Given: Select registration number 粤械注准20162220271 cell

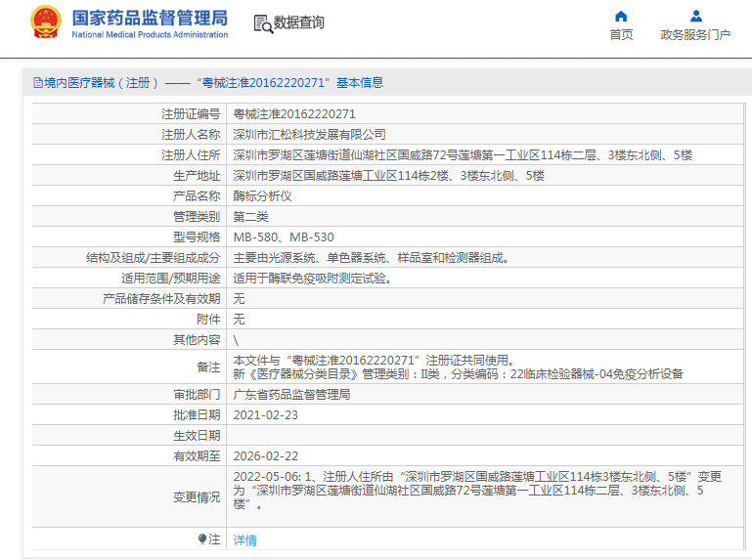Looking at the screenshot, I should 294,114.
